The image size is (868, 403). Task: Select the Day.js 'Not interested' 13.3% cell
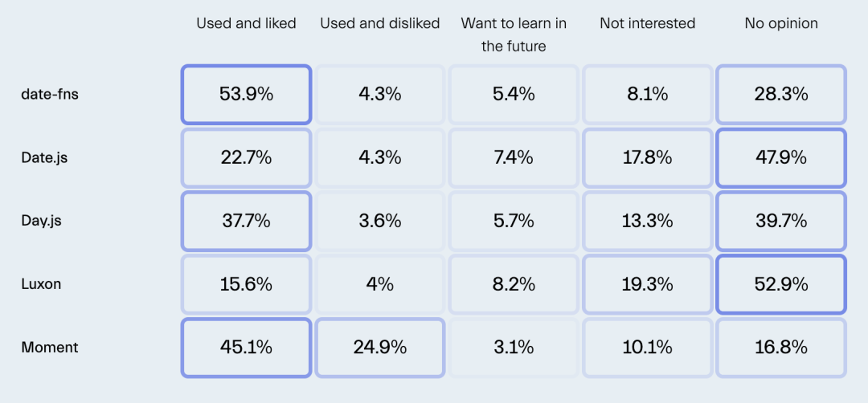coord(647,221)
